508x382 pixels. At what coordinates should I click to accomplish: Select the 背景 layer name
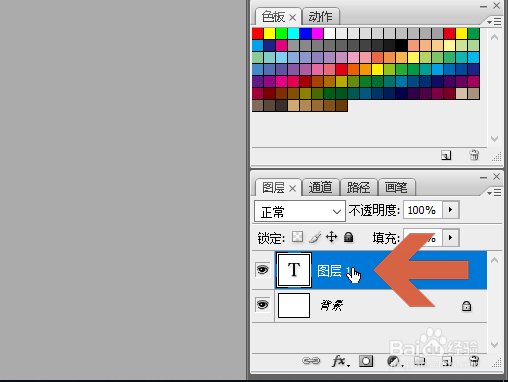332,305
